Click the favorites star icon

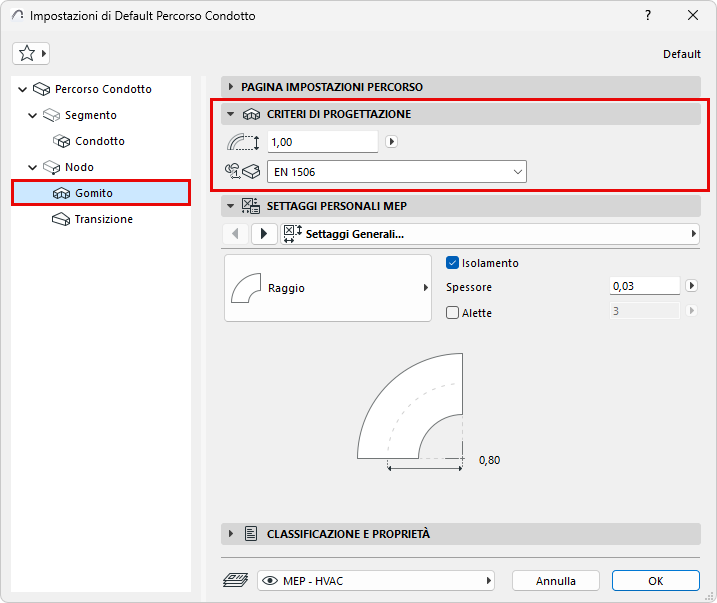click(27, 53)
